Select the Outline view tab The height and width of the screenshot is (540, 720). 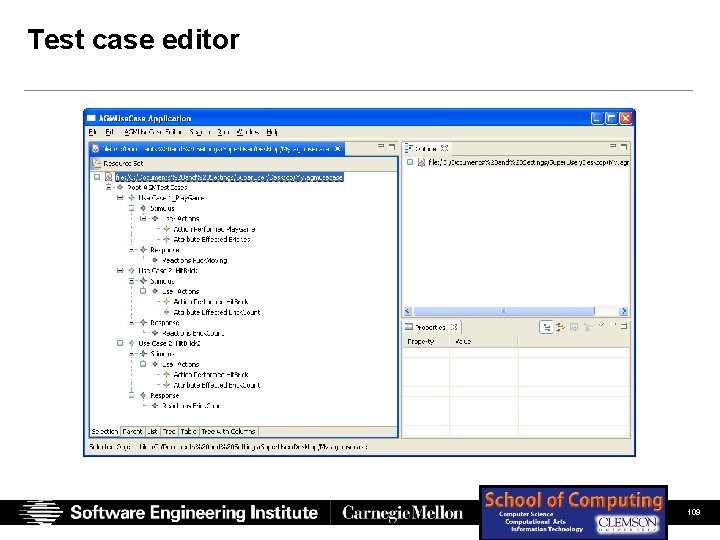tap(427, 148)
